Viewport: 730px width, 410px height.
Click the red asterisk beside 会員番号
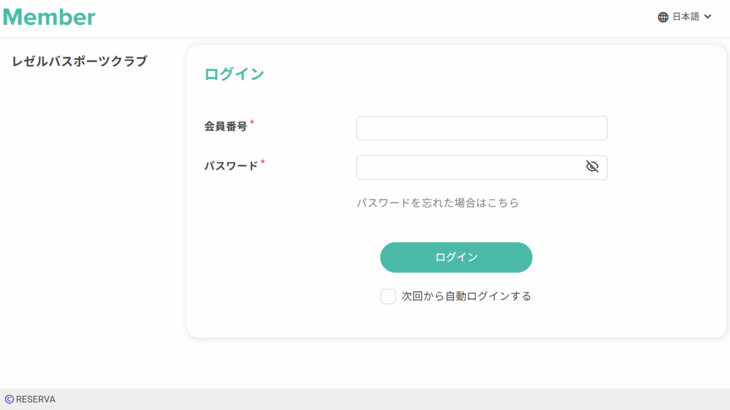tap(252, 122)
